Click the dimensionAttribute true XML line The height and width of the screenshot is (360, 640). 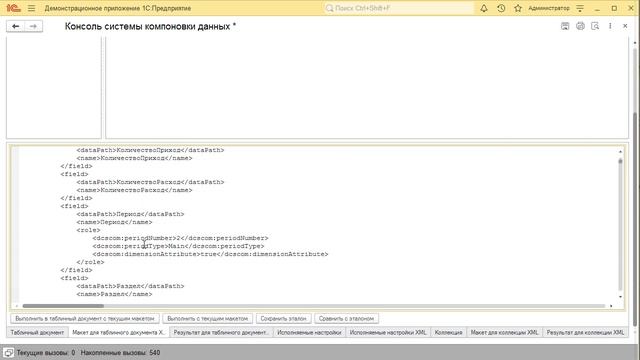210,254
